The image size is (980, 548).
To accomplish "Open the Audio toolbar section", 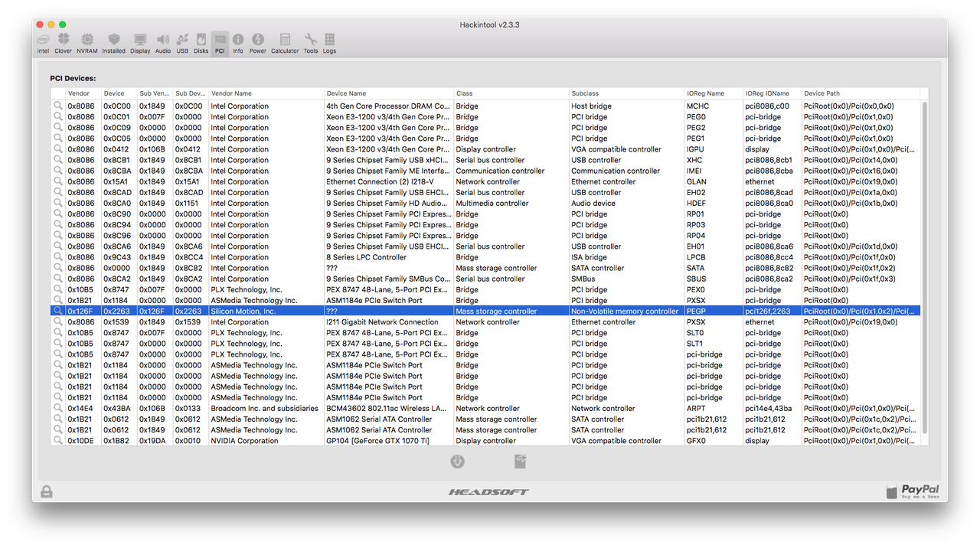I will (163, 43).
